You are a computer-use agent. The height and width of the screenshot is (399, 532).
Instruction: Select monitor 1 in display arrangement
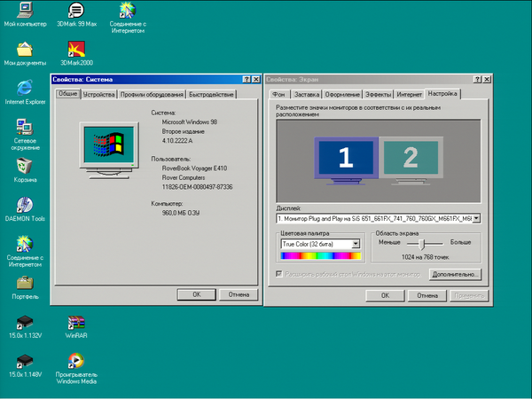click(x=346, y=160)
